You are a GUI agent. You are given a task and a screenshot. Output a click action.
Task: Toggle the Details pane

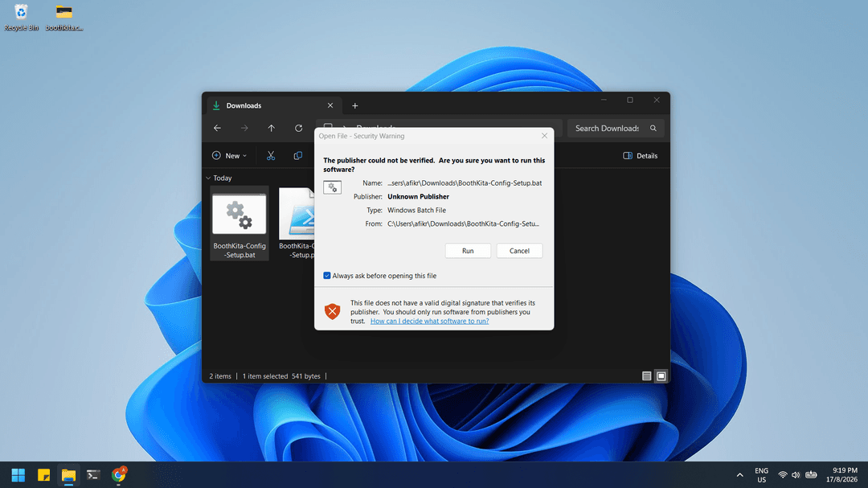[x=641, y=156]
